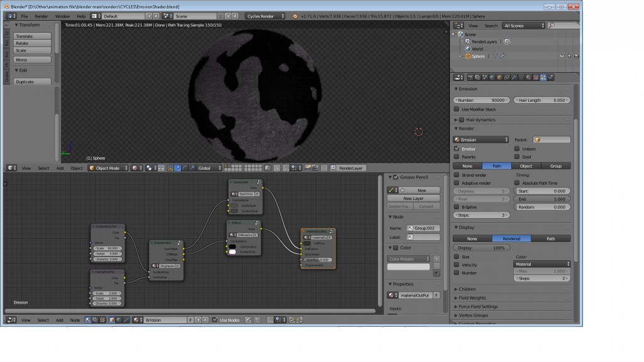Image resolution: width=644 pixels, height=362 pixels.
Task: Click the Sphere restrict-render camera icon in outliner
Action: pyautogui.click(x=577, y=56)
